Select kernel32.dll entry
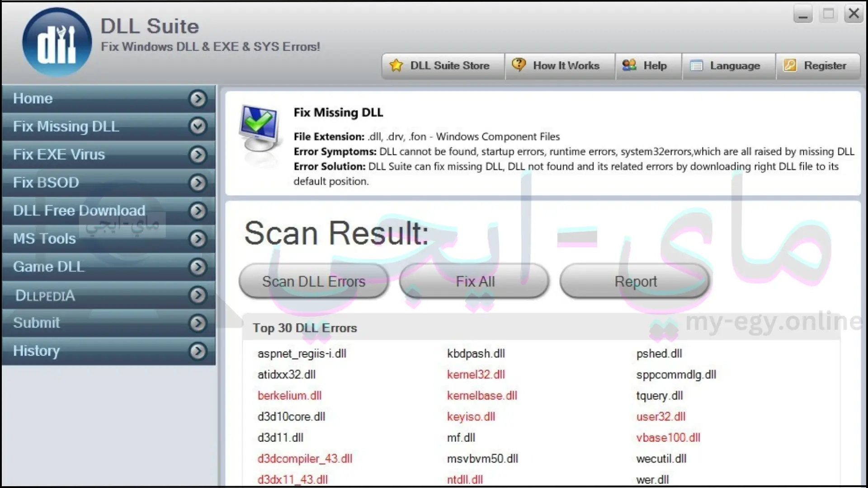 [476, 375]
